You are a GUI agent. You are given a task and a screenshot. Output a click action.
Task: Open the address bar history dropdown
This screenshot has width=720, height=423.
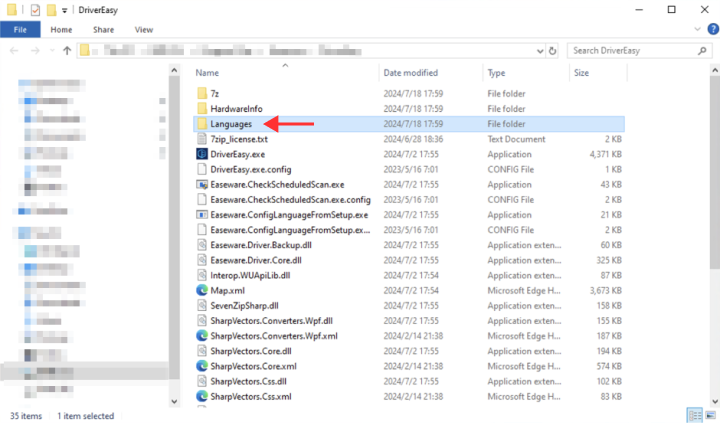538,50
